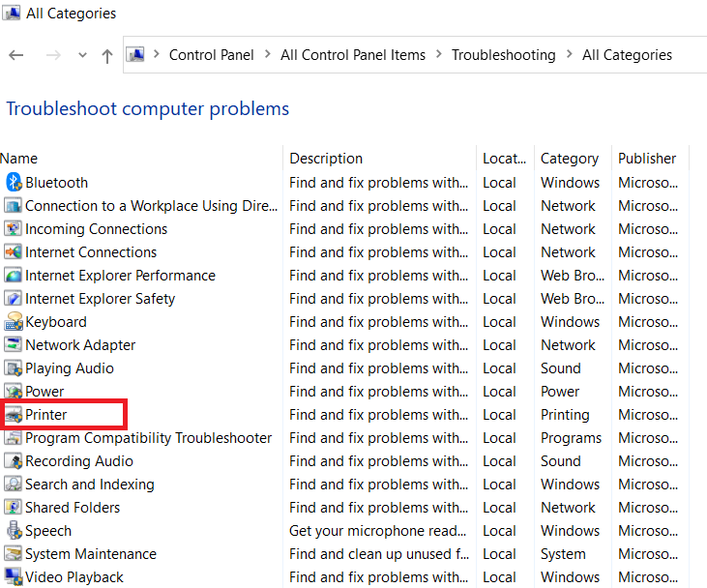The width and height of the screenshot is (707, 588).
Task: Click the System Maintenance icon
Action: coord(14,554)
